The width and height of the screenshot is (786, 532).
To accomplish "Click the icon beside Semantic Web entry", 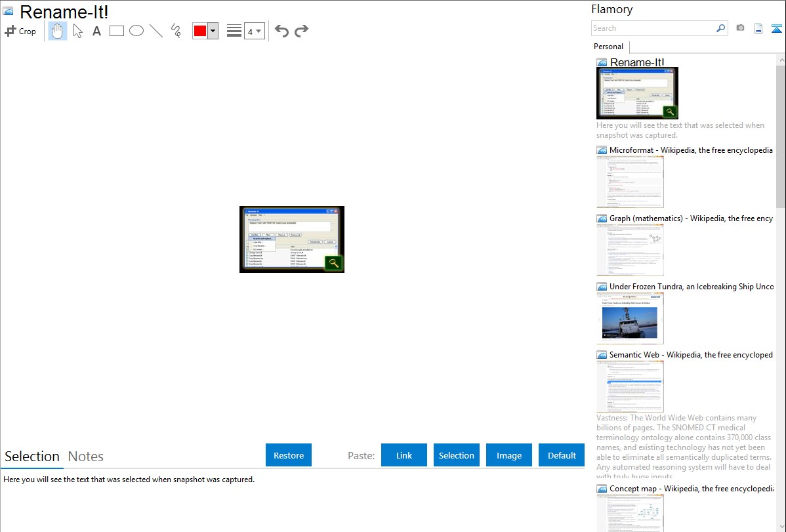I will click(x=602, y=355).
